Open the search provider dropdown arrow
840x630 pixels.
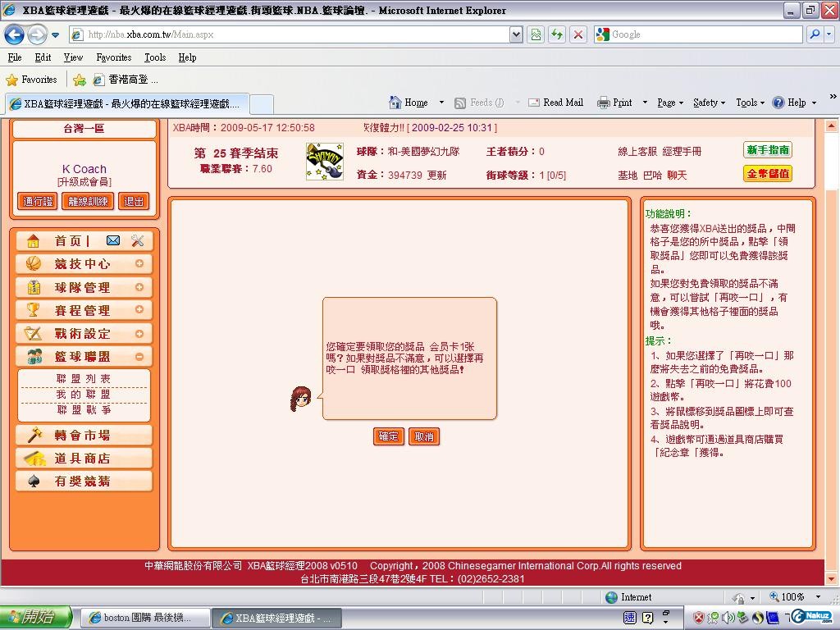click(829, 34)
